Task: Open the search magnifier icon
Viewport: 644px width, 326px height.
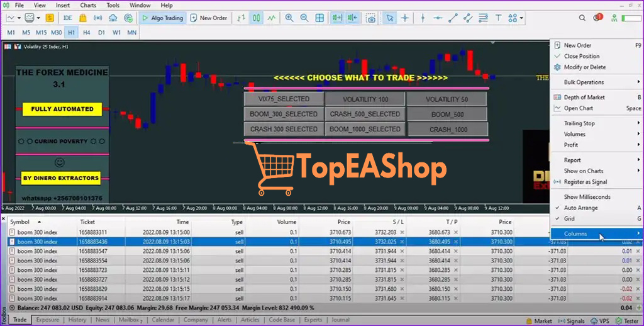Action: click(x=582, y=18)
